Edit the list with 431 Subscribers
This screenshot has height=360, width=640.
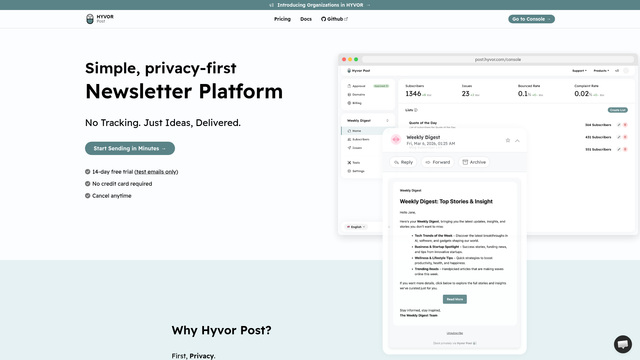click(x=619, y=137)
